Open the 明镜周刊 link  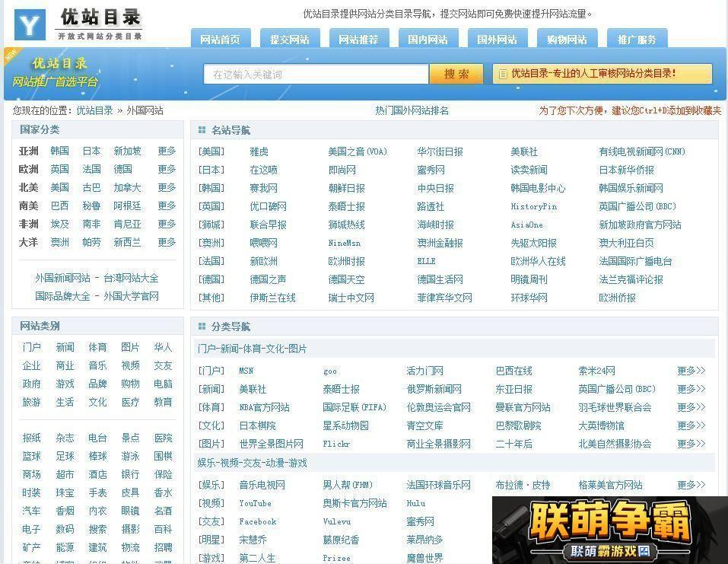pos(529,279)
